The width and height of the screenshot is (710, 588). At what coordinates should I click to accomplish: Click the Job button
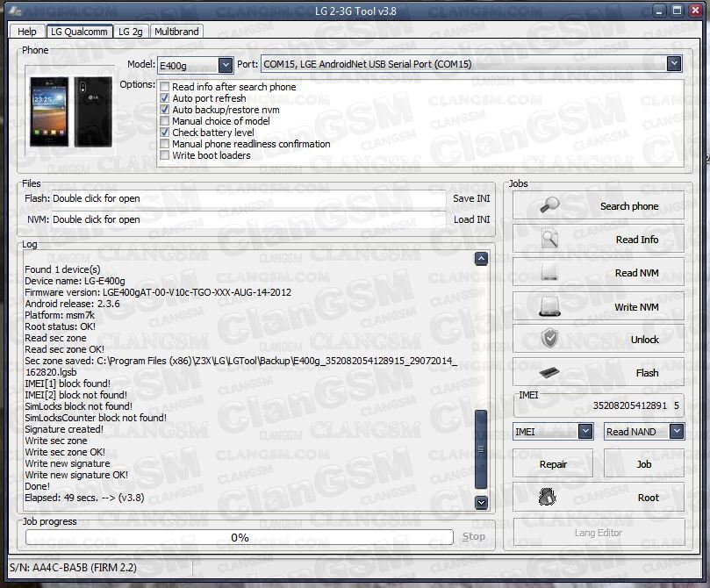(643, 463)
